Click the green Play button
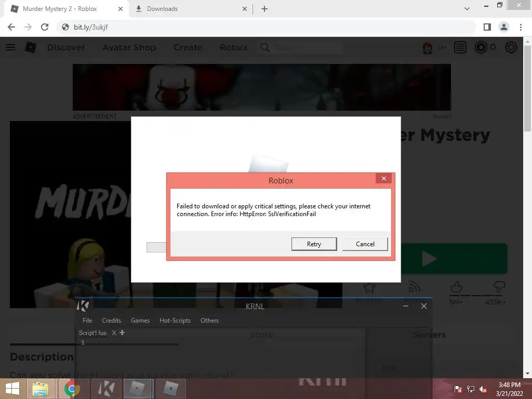The image size is (532, 399). (454, 259)
